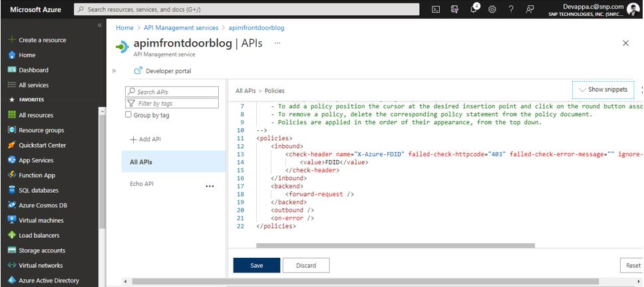644x287 pixels.
Task: Click the Quickstart Center rocket icon
Action: pyautogui.click(x=12, y=145)
